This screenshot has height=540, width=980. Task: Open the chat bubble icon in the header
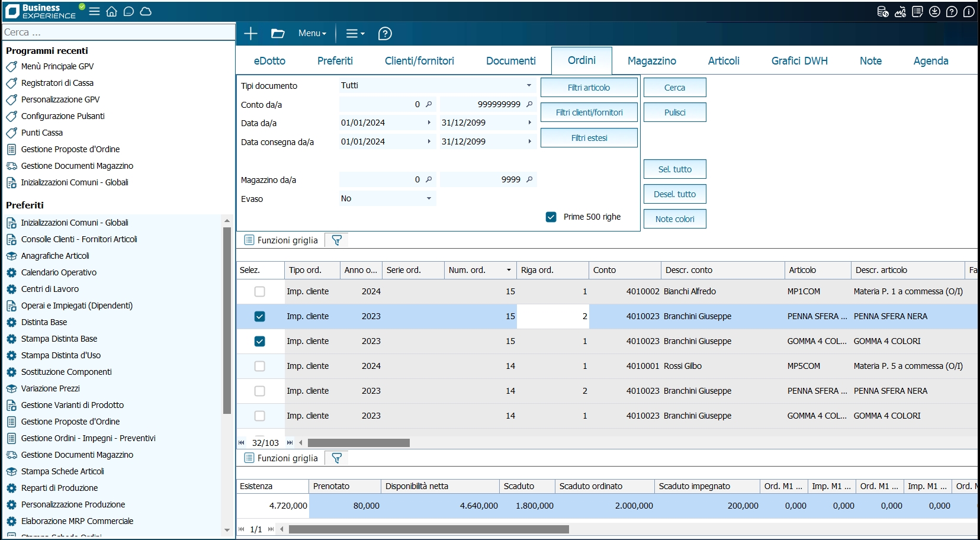(128, 11)
